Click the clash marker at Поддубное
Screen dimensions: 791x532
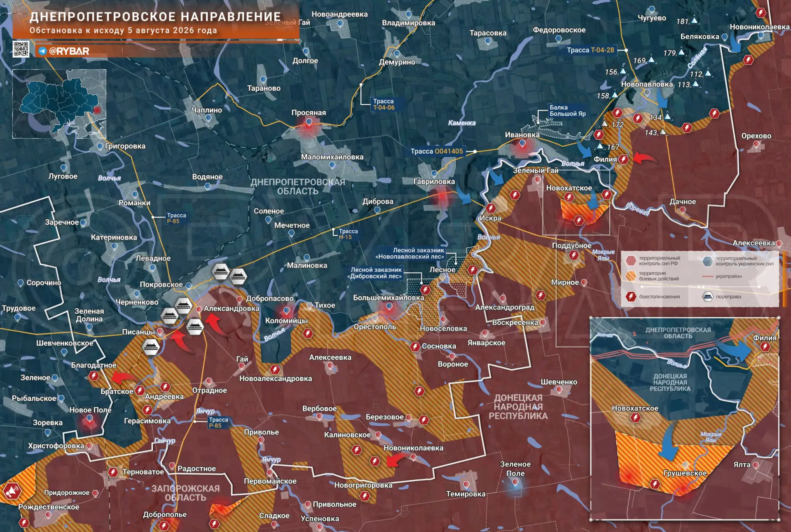tap(573, 255)
